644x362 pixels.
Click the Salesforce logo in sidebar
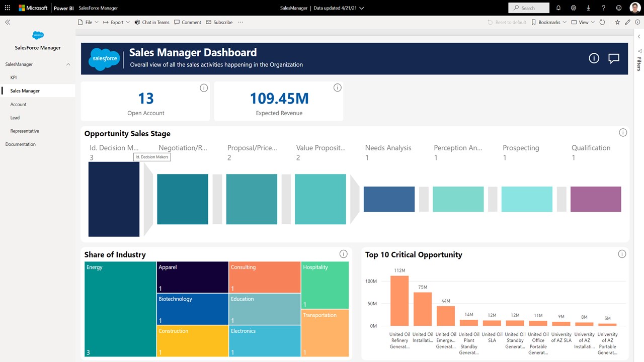pyautogui.click(x=38, y=35)
